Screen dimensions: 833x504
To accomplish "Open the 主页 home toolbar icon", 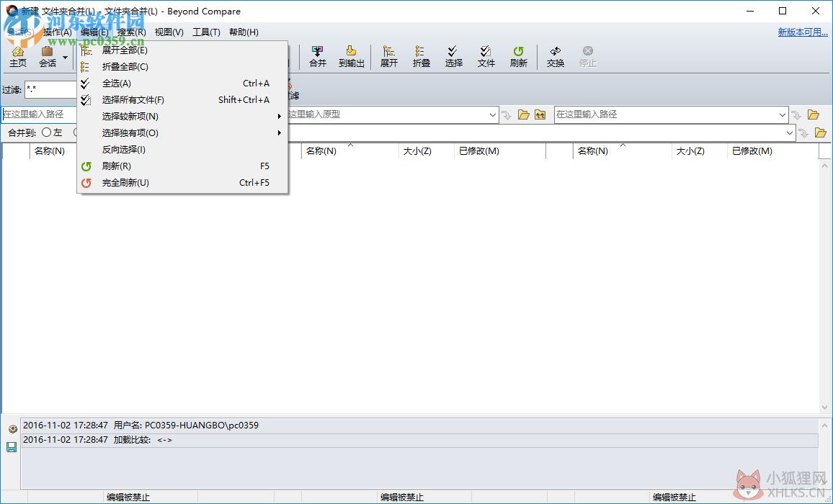I will pyautogui.click(x=17, y=57).
